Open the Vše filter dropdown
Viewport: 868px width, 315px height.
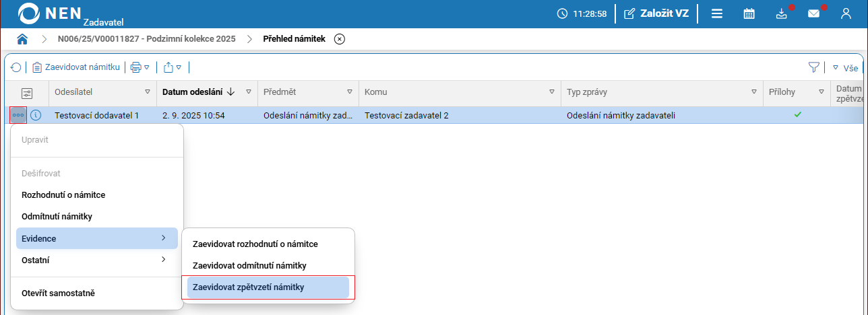coord(846,68)
